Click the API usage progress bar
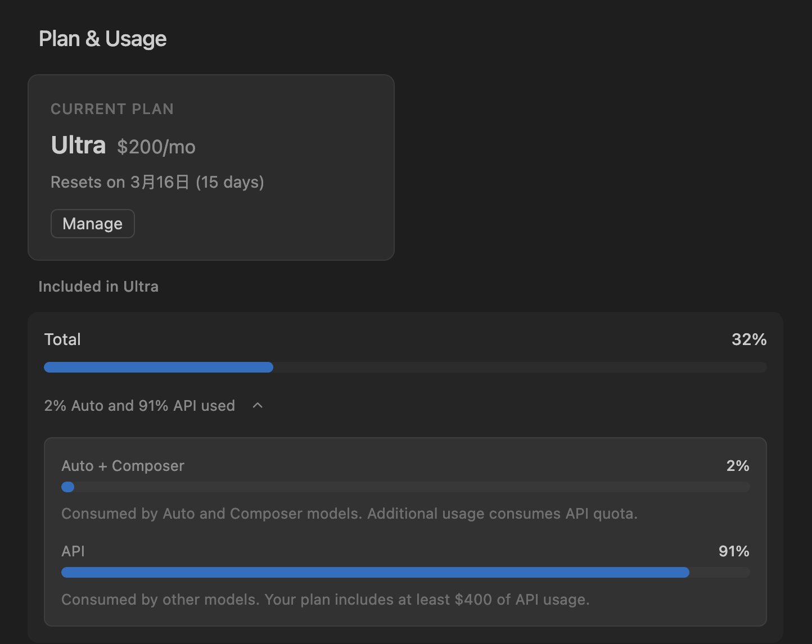This screenshot has width=812, height=644. click(x=405, y=573)
